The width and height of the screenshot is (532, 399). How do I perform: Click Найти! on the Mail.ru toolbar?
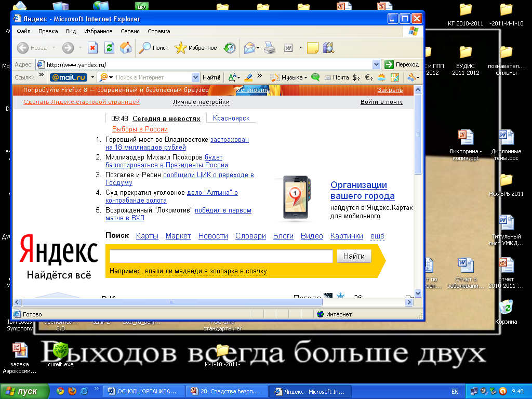211,77
